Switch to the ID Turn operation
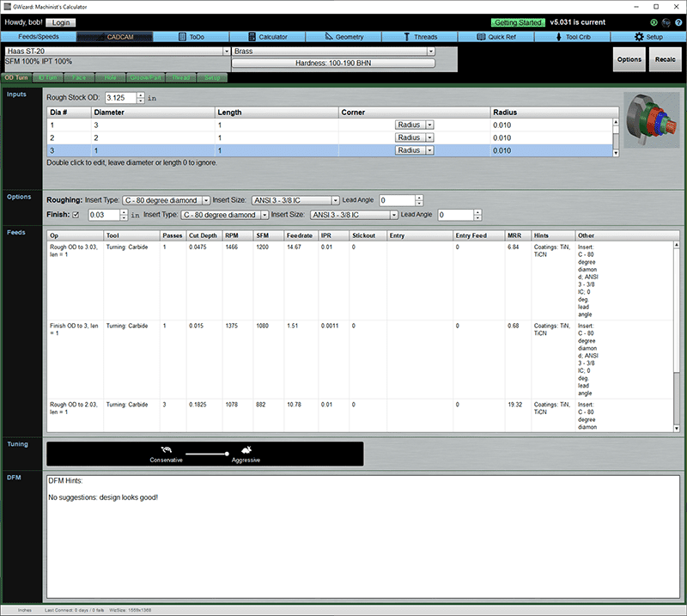This screenshot has height=616, width=687. pos(45,77)
